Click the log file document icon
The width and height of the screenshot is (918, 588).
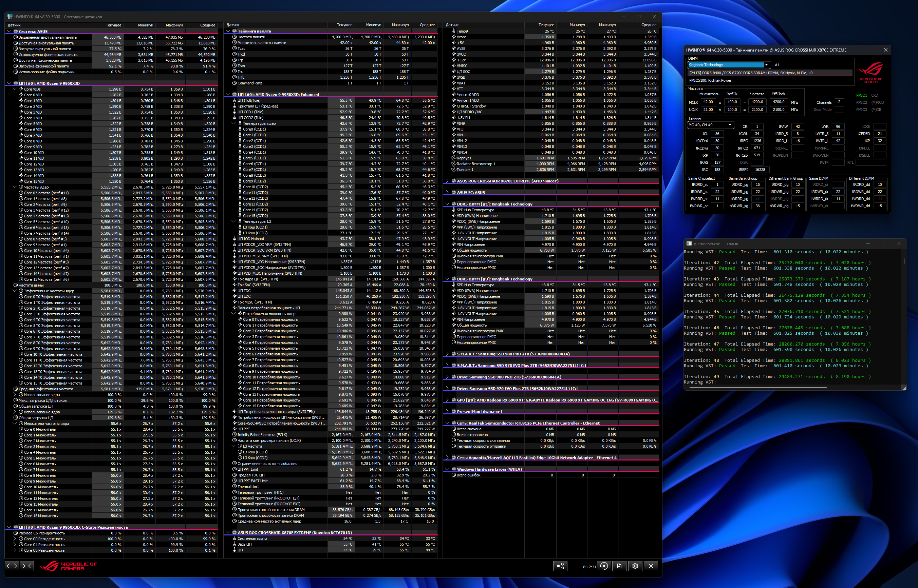(619, 566)
